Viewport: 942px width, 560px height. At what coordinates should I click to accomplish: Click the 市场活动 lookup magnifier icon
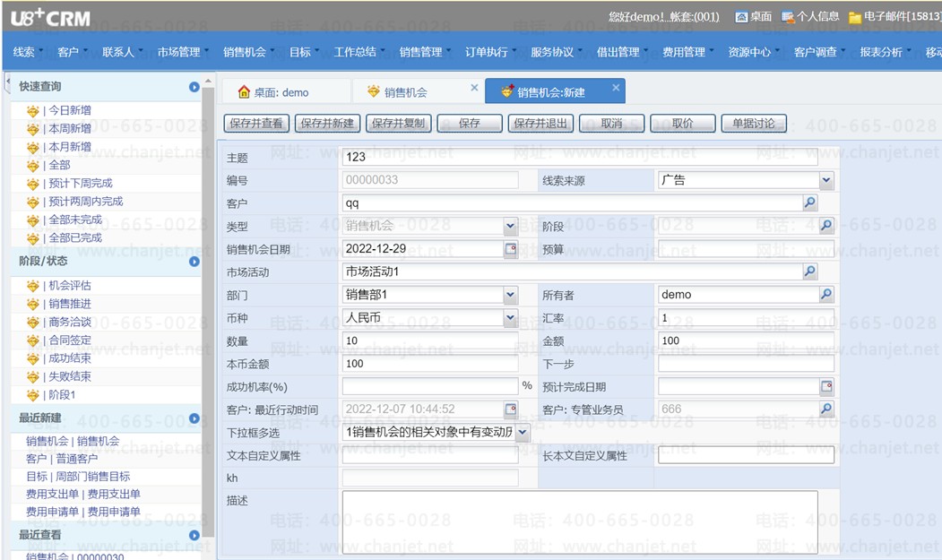809,271
